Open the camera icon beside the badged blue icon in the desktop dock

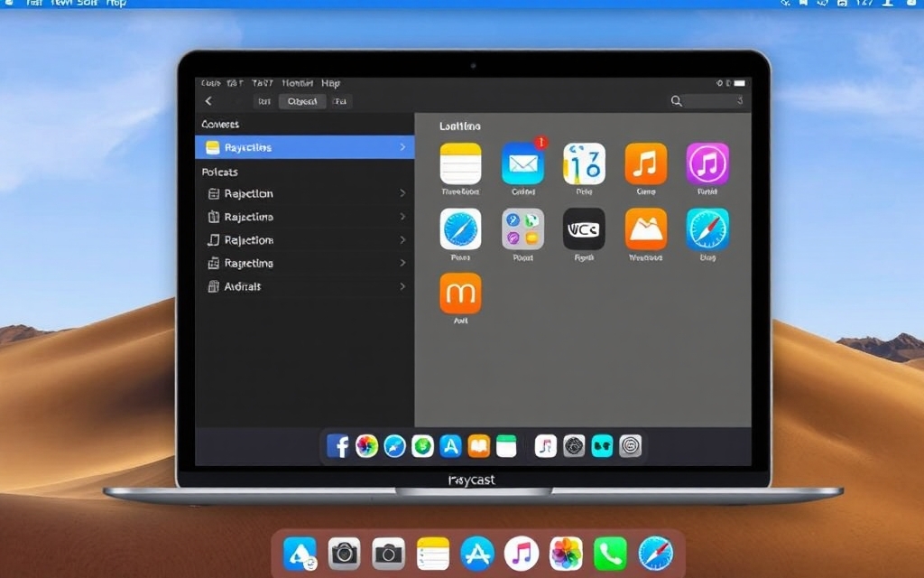pyautogui.click(x=344, y=554)
